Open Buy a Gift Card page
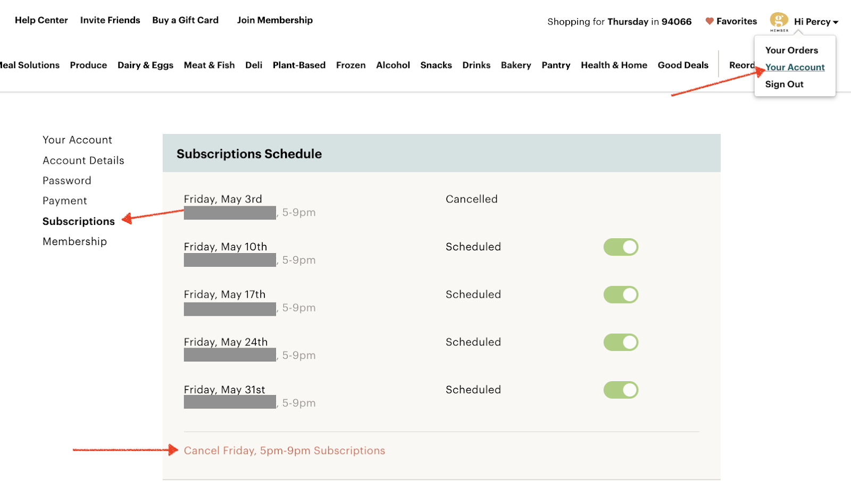This screenshot has height=504, width=851. coord(185,20)
